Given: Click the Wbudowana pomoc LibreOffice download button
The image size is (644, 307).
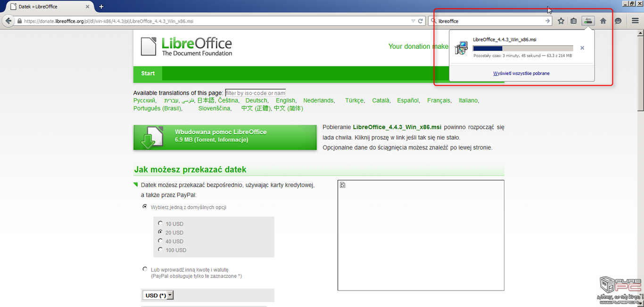Looking at the screenshot, I should click(225, 137).
